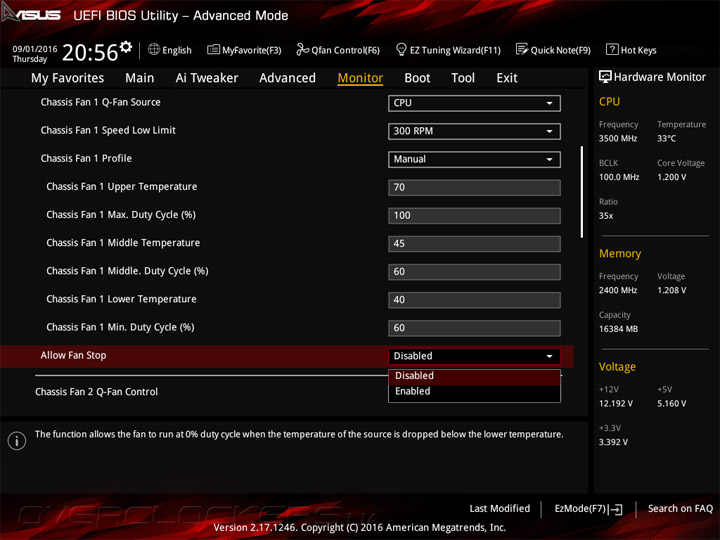Click the settings list scrollbar
The width and height of the screenshot is (720, 540).
coord(582,192)
